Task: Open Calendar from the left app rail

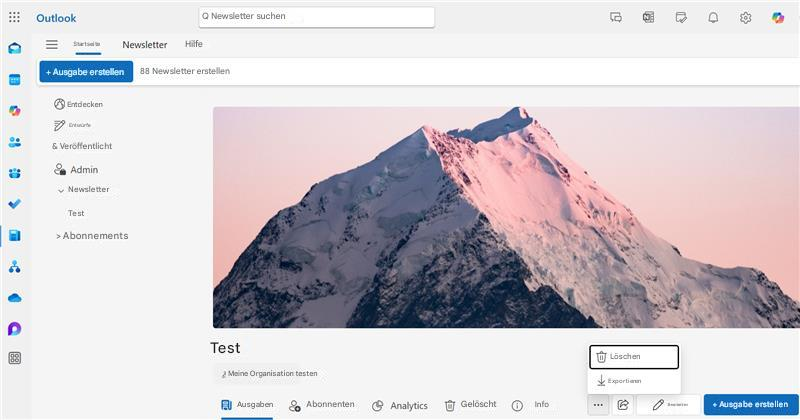Action: point(15,80)
